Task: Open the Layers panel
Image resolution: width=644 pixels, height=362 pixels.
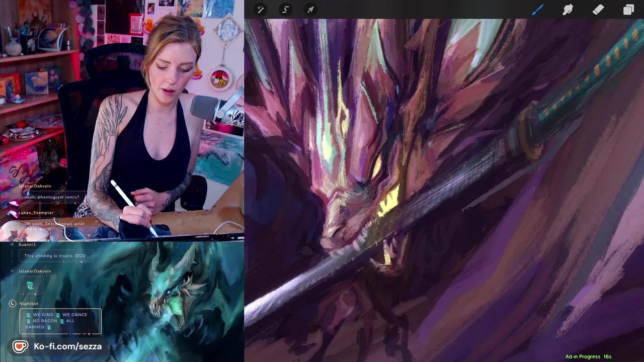Action: point(628,10)
